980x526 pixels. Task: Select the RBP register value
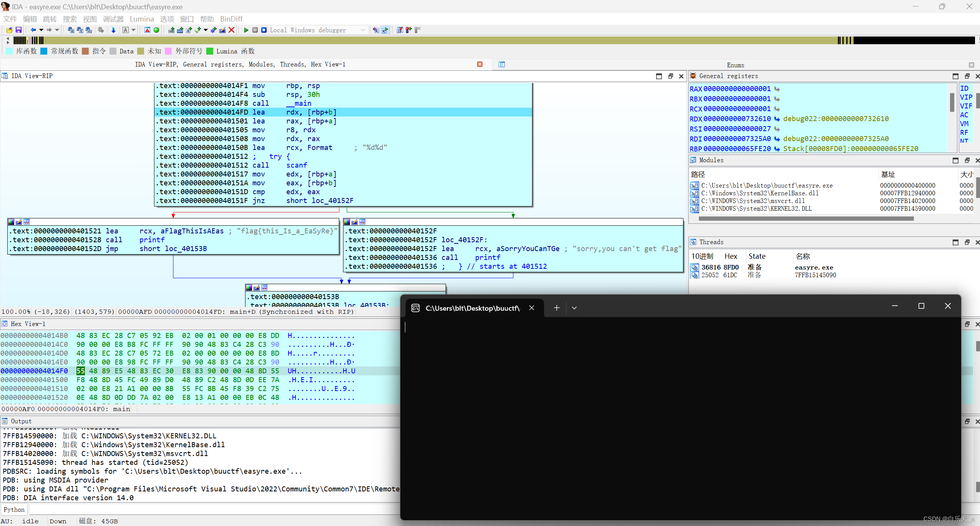(737, 149)
